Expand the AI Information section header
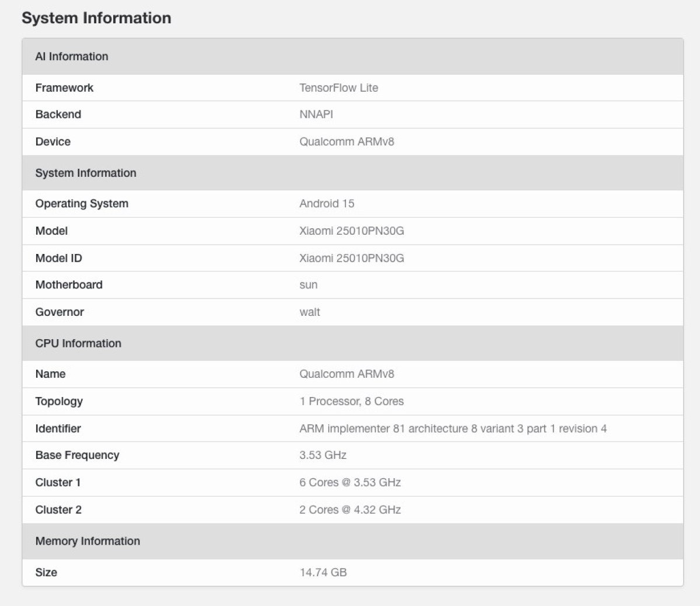The height and width of the screenshot is (606, 700). (72, 57)
